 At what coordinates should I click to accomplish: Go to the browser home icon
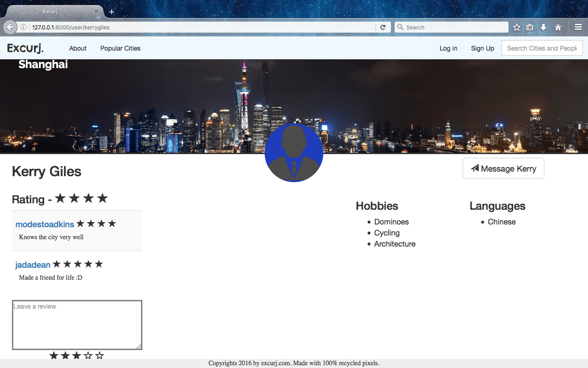tap(558, 27)
